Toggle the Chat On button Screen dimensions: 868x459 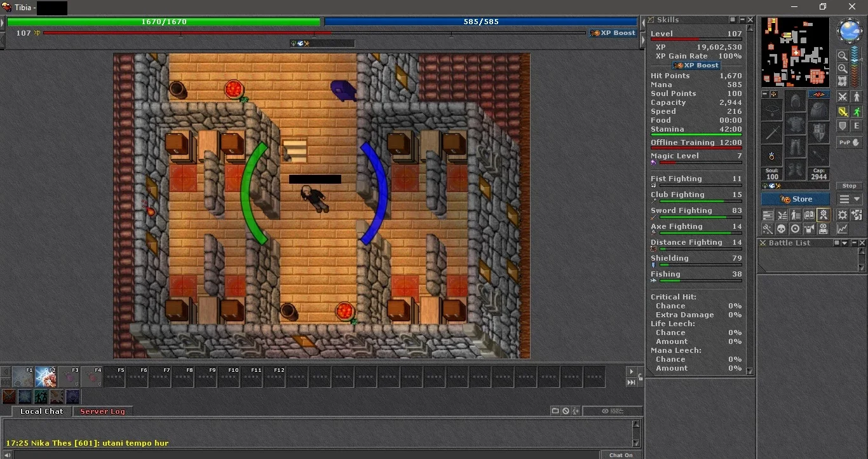click(x=621, y=455)
